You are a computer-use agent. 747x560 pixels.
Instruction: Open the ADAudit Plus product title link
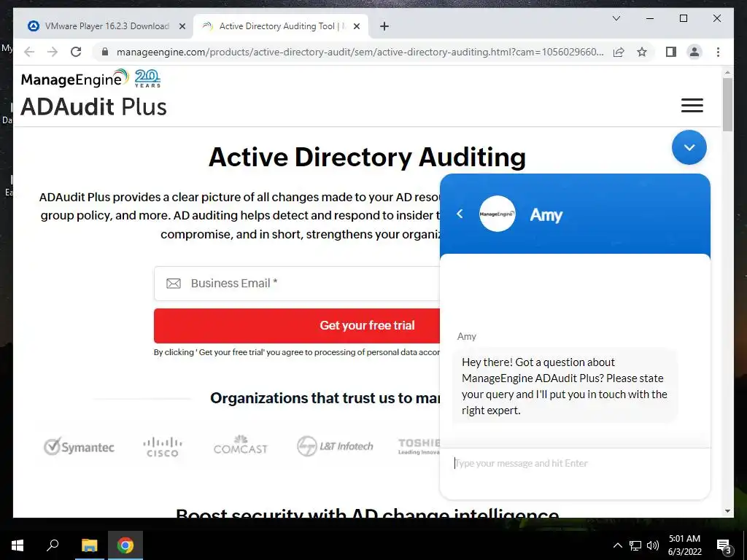point(94,106)
